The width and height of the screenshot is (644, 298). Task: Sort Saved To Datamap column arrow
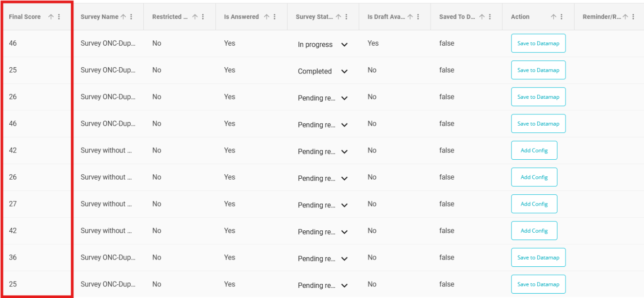(x=482, y=17)
